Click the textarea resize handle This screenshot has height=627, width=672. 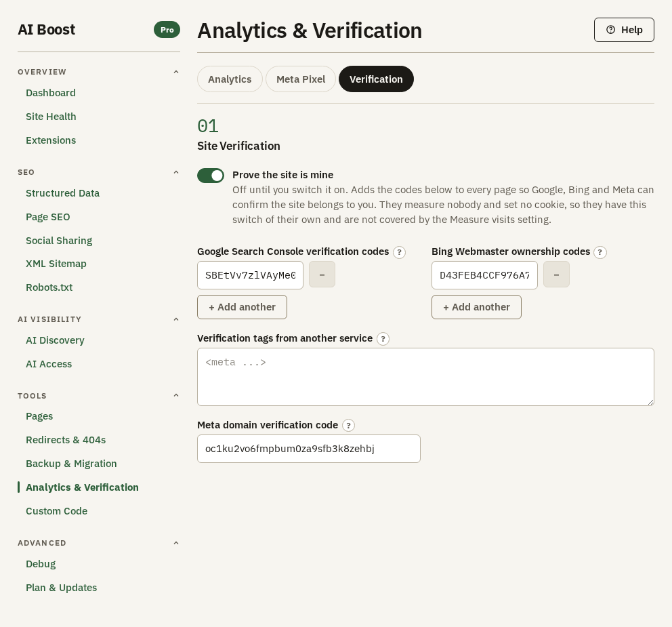coord(650,402)
